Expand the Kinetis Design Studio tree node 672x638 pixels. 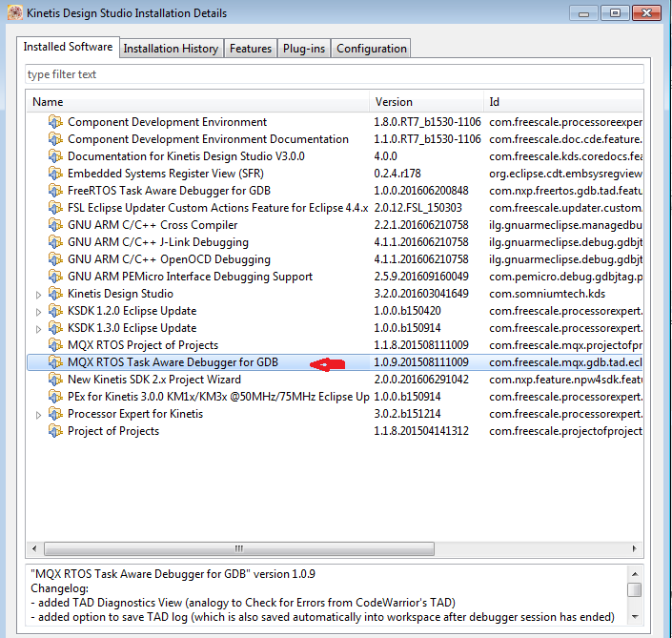38,295
